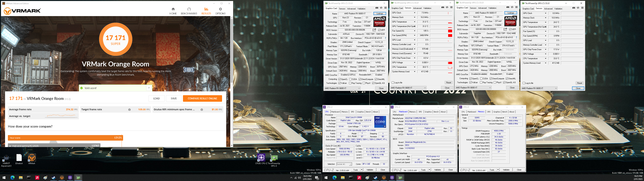
Task: Click Validate in CPU-Z Memory window
Action: [x=506, y=170]
